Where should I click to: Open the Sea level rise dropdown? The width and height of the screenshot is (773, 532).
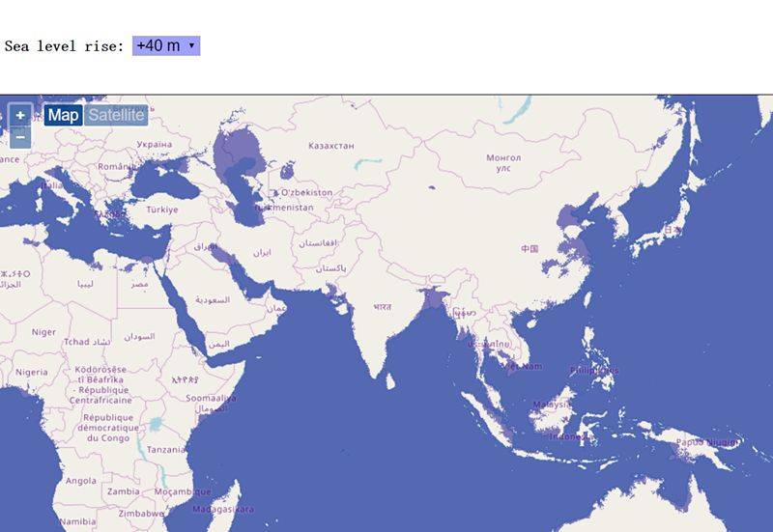point(165,45)
